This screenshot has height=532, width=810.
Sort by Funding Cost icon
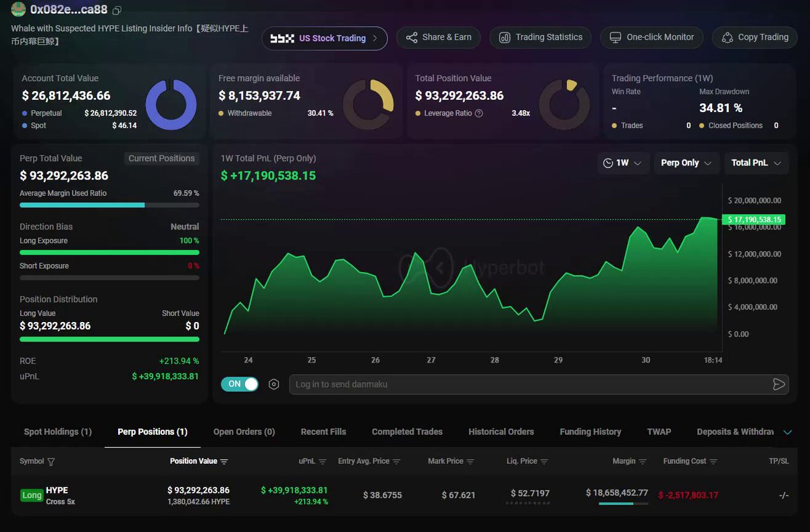click(713, 462)
